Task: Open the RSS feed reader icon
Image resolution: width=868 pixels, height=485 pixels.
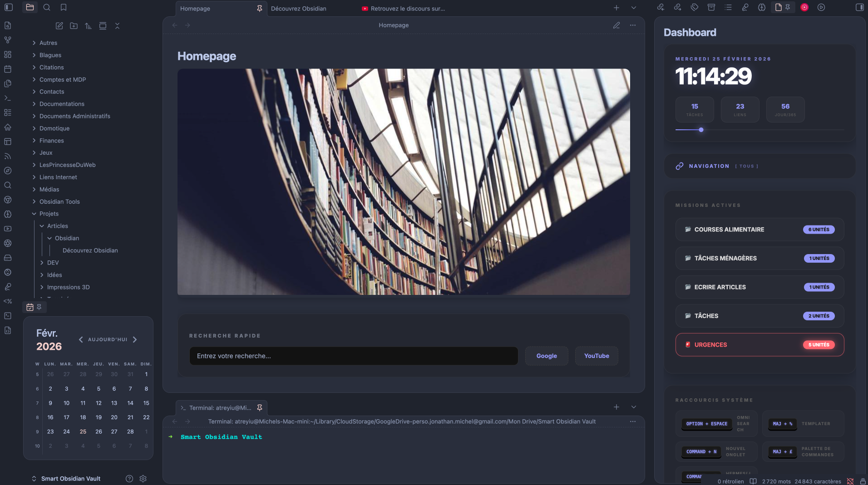Action: point(8,156)
